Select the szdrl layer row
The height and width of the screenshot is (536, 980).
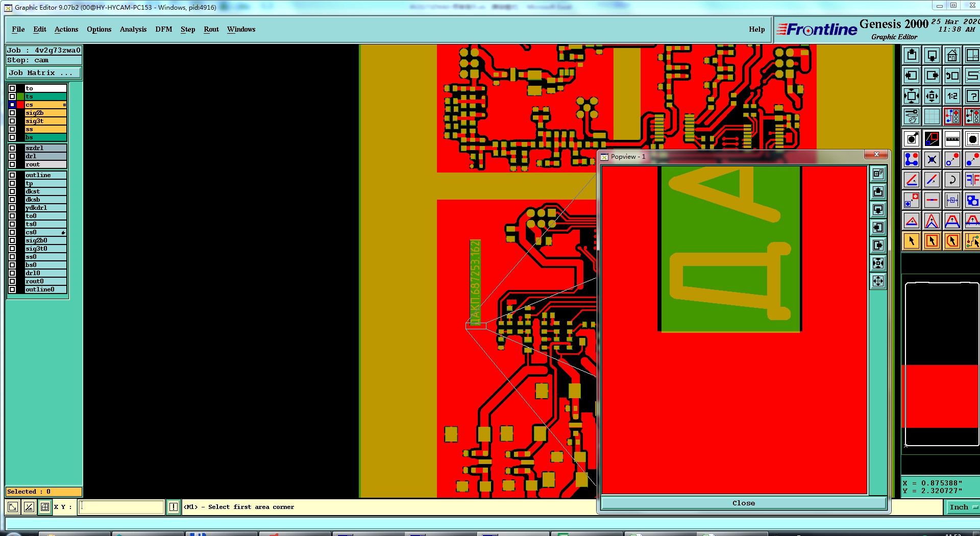pyautogui.click(x=46, y=148)
